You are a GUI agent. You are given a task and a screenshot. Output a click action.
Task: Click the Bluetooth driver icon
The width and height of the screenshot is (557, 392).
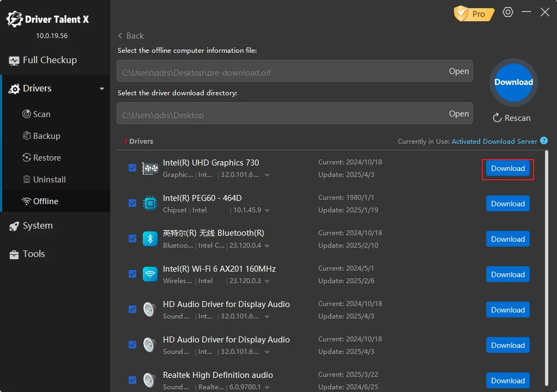(150, 239)
